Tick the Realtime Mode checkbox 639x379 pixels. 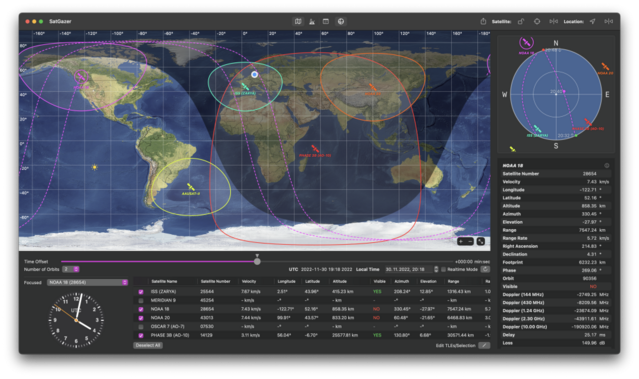[x=443, y=269]
